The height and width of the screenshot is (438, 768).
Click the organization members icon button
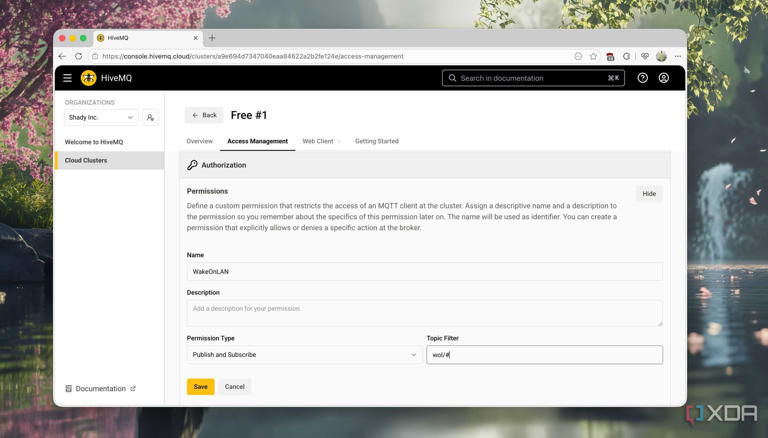[x=150, y=118]
